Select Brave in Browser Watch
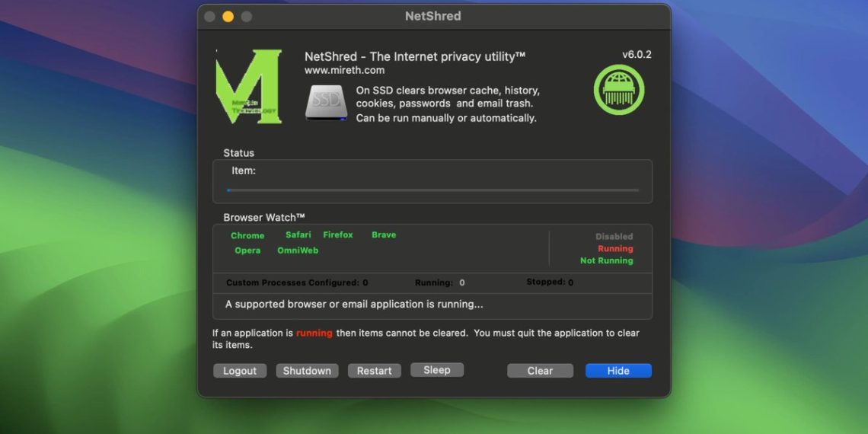 (x=384, y=235)
